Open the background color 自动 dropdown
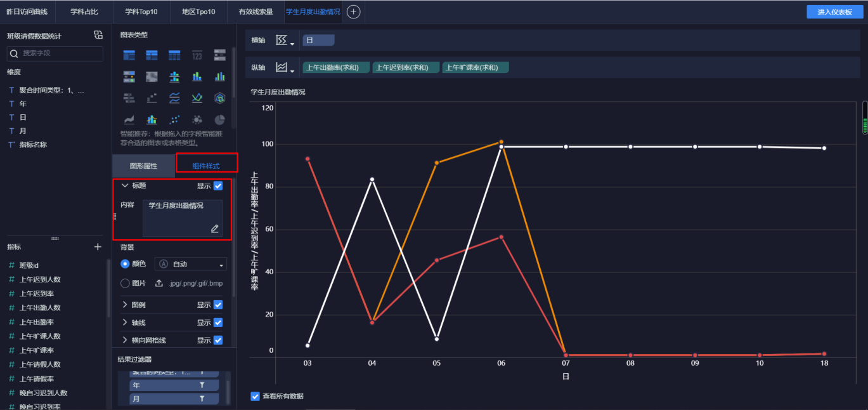This screenshot has height=410, width=868. (191, 264)
